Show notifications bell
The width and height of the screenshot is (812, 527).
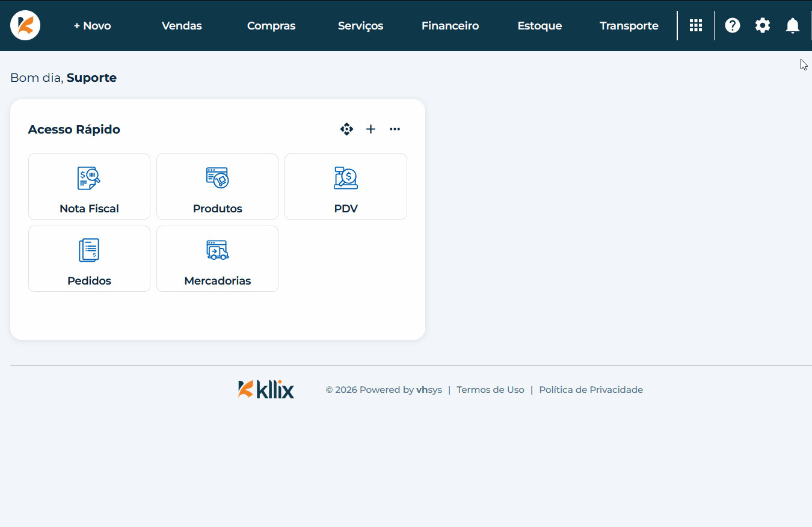point(793,25)
